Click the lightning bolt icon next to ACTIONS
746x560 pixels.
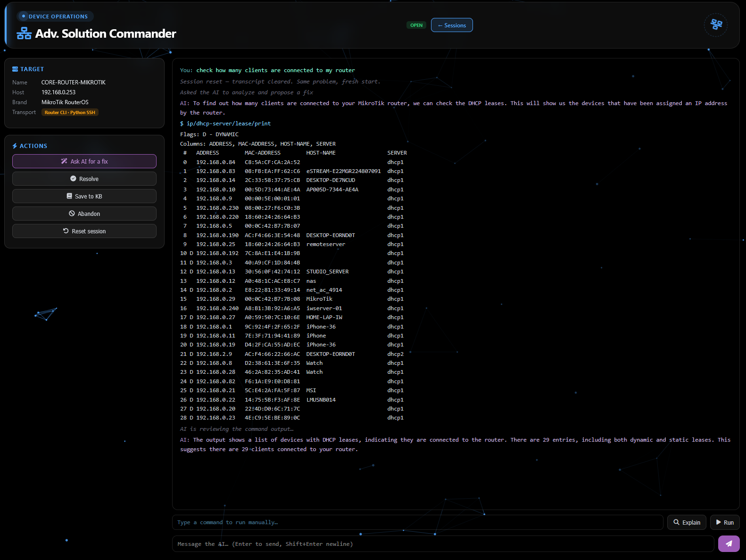tap(15, 146)
